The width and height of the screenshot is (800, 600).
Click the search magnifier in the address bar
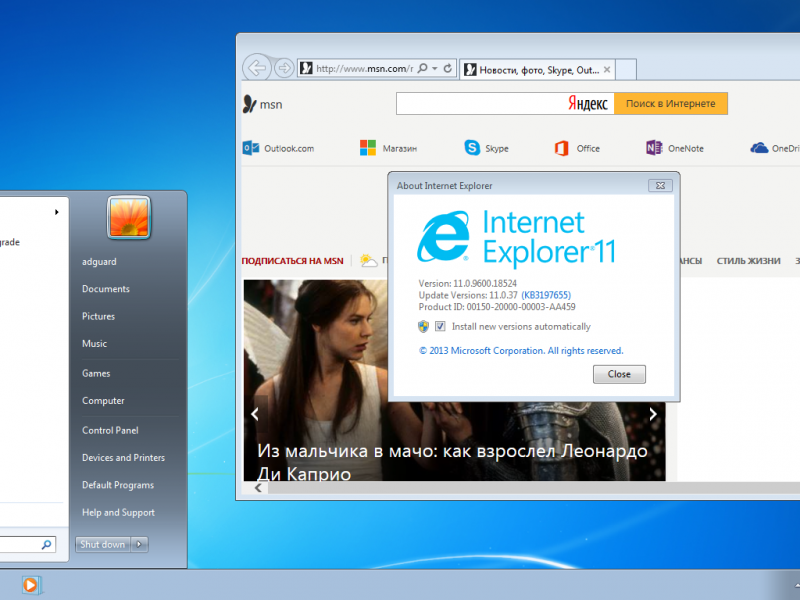(422, 68)
